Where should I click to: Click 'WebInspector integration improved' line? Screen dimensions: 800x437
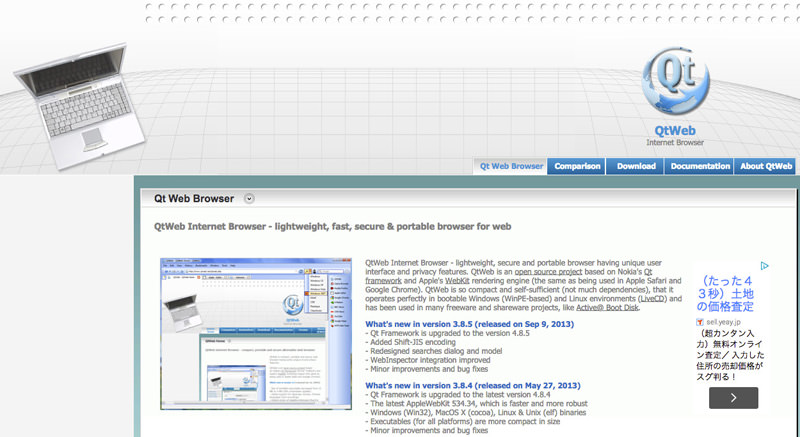(x=428, y=360)
